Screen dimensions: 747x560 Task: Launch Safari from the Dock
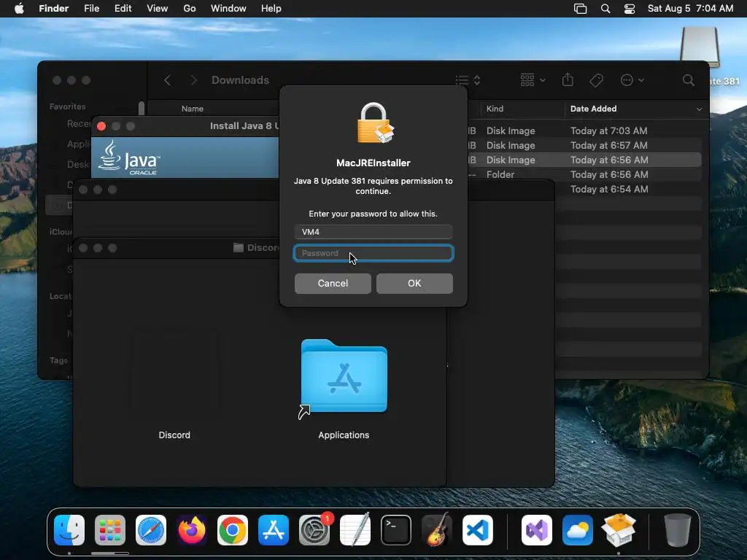(x=151, y=530)
